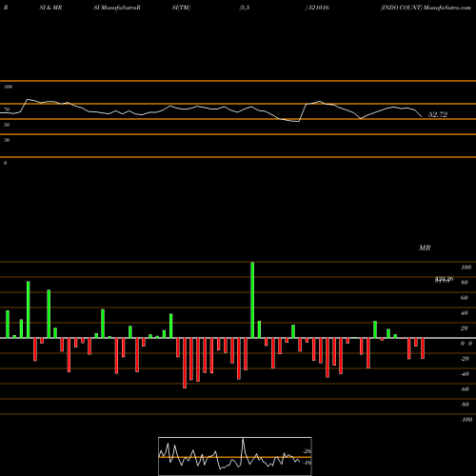Click the MR panel title label

(x=425, y=248)
